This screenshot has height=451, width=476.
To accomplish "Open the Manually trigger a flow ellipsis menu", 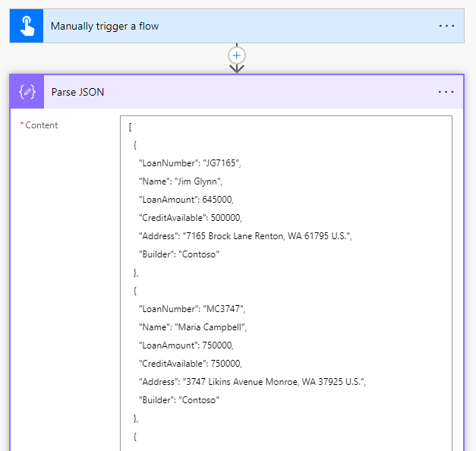I will click(446, 26).
